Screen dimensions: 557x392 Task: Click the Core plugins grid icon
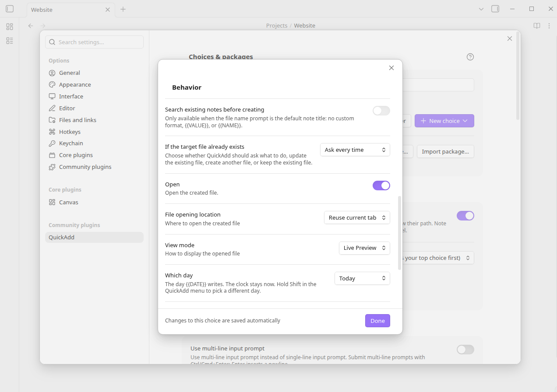pos(52,155)
